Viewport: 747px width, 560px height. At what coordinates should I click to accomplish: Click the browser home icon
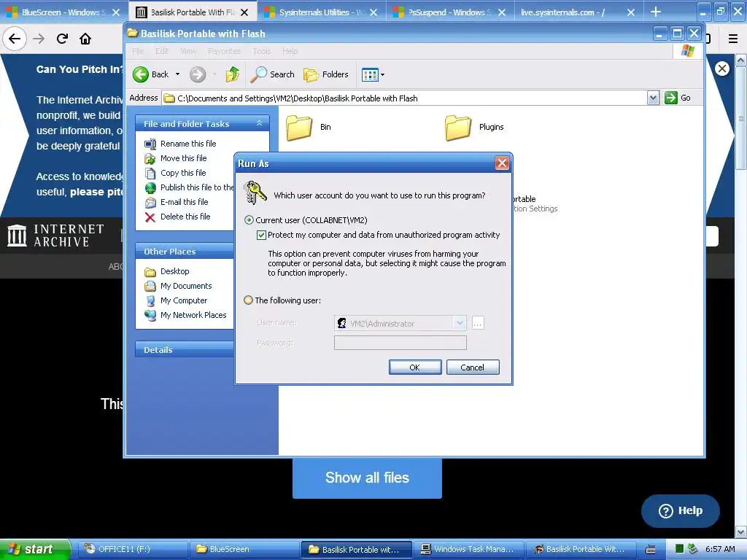click(x=85, y=39)
